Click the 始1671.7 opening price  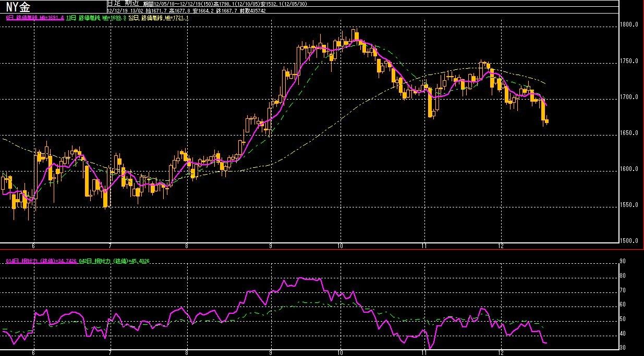(155, 10)
